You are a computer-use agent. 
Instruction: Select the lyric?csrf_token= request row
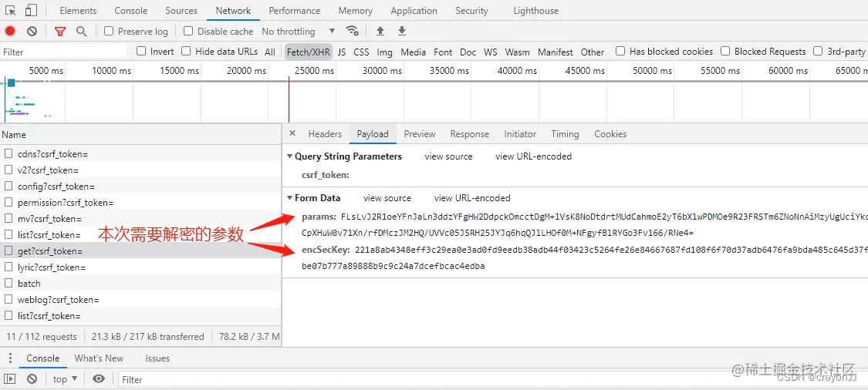tap(140, 267)
